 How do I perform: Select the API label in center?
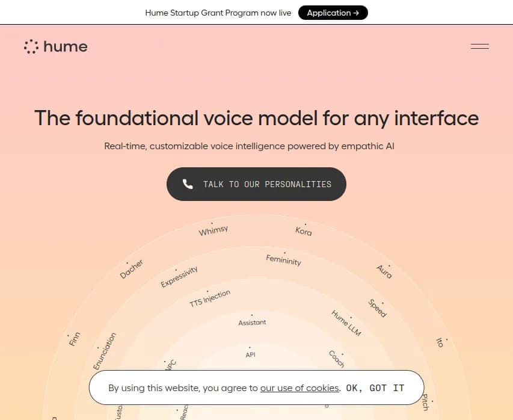pyautogui.click(x=250, y=354)
